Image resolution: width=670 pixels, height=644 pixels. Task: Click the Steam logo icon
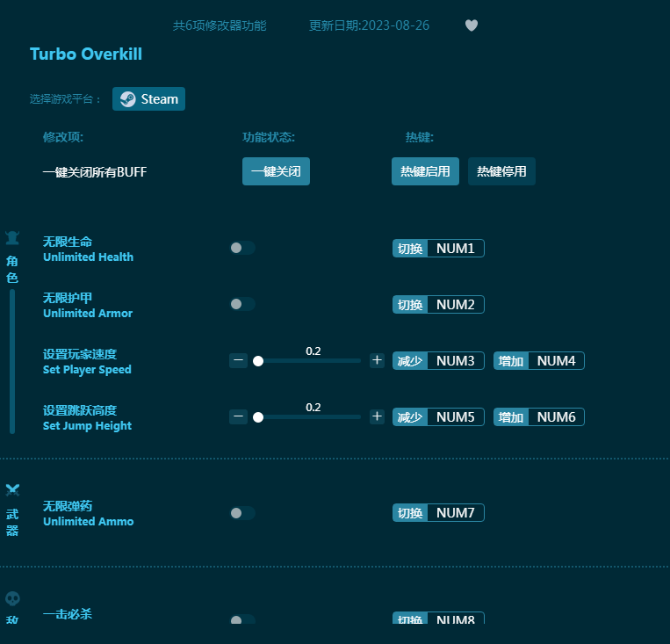point(128,99)
